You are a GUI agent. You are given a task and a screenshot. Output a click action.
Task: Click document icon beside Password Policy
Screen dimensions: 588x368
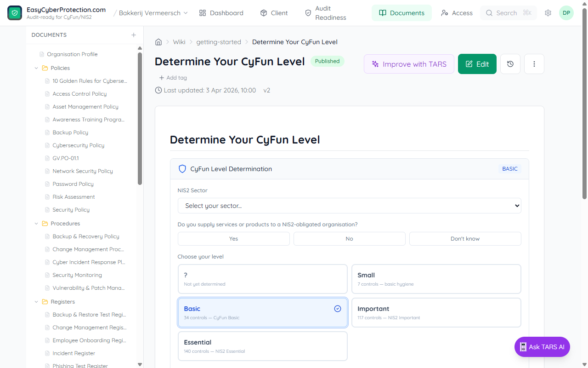[x=47, y=184]
